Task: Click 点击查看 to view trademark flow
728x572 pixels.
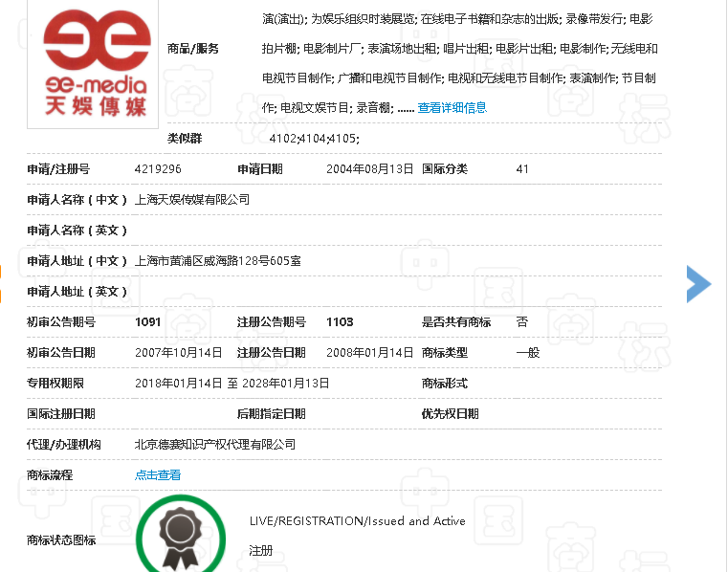Action: point(158,475)
